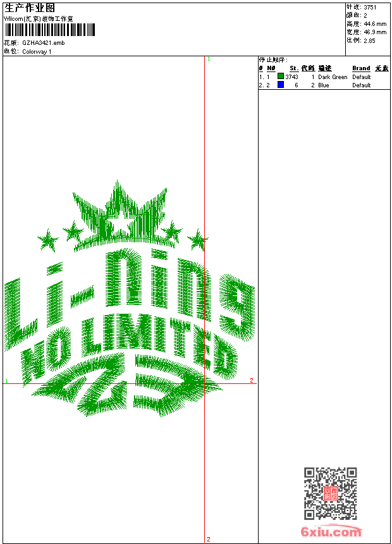
Task: Click the '停止顺序' section label
Action: 273,60
